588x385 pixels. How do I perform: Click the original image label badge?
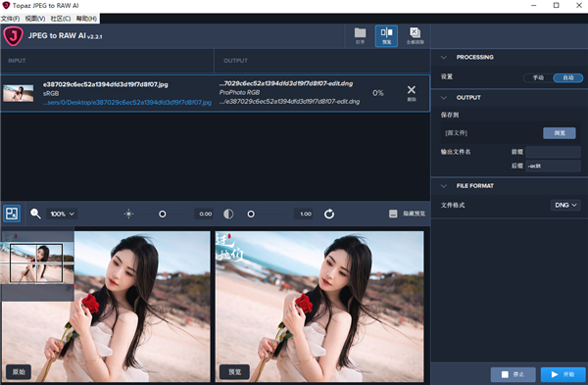[x=19, y=372]
